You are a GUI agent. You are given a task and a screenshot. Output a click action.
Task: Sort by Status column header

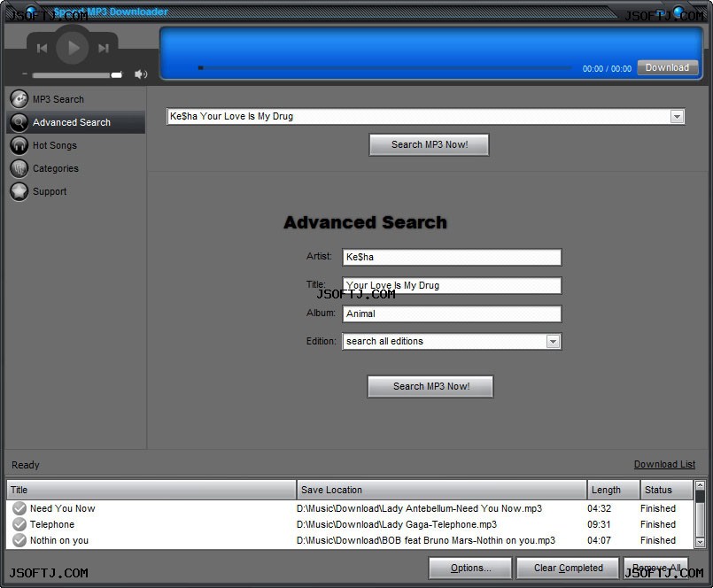coord(666,490)
